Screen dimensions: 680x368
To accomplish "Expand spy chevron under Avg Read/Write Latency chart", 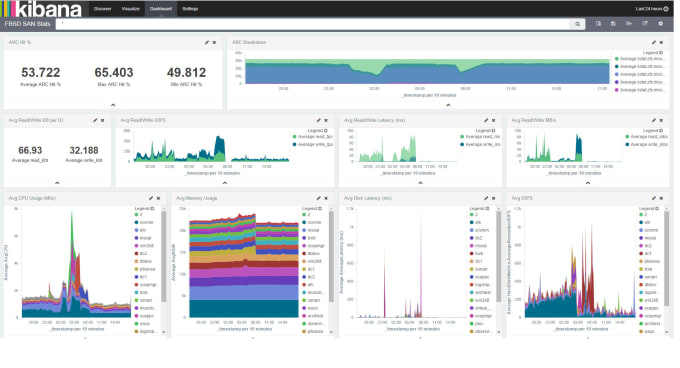I will coord(420,183).
